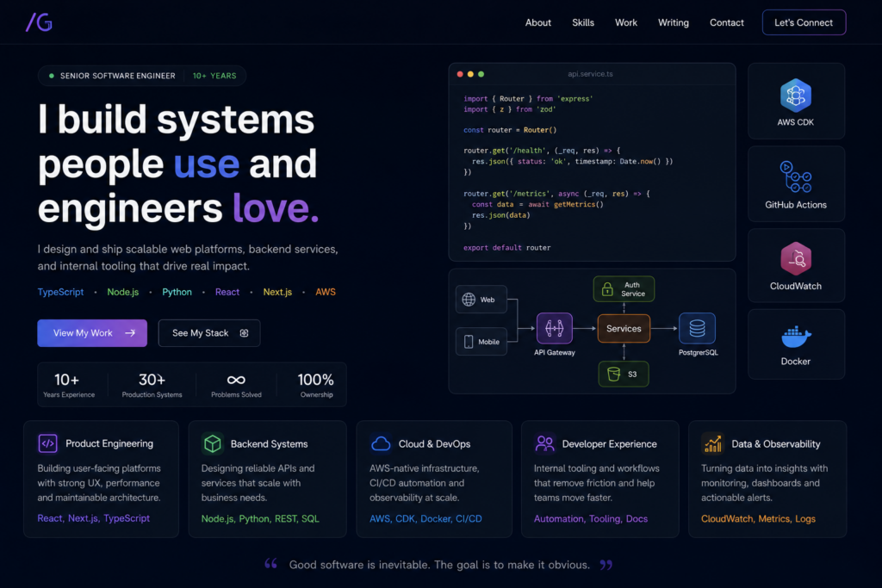
Task: Go to the Skills nav link
Action: click(583, 22)
